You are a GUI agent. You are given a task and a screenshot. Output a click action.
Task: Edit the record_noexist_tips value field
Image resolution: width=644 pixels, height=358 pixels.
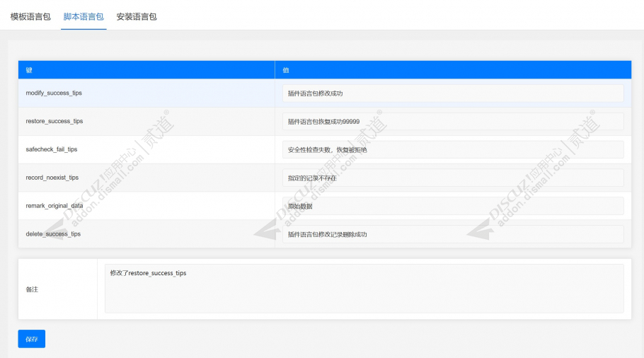point(453,178)
